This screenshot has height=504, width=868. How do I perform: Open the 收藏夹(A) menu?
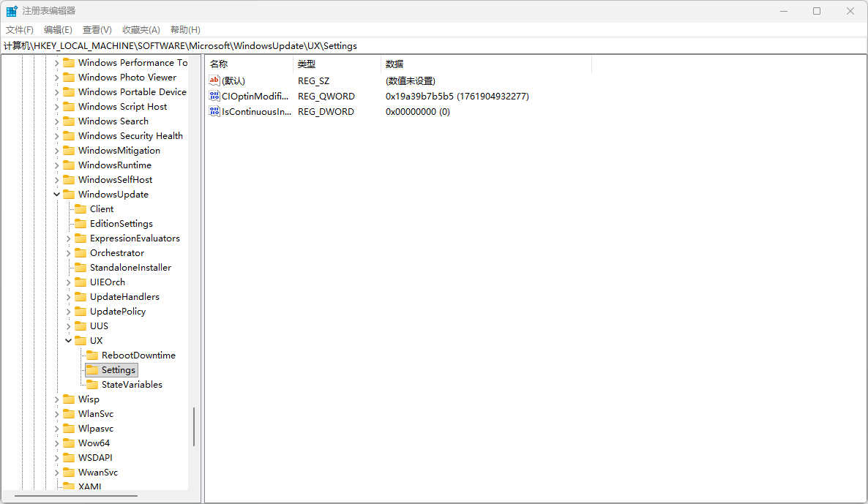click(x=141, y=30)
